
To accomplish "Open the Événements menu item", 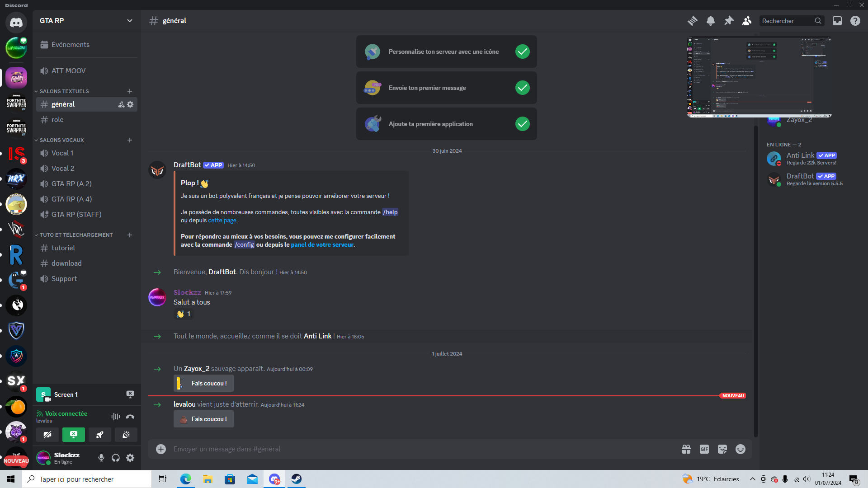I will click(87, 45).
